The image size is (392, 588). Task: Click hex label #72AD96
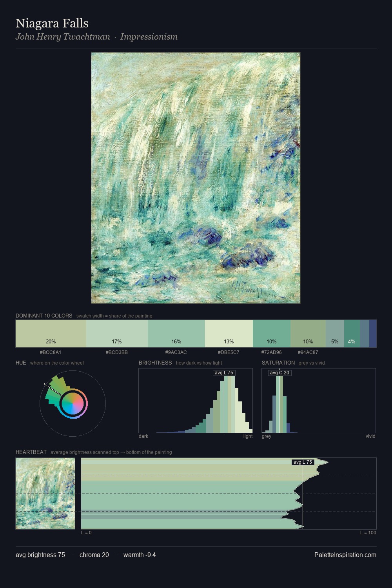coord(271,352)
